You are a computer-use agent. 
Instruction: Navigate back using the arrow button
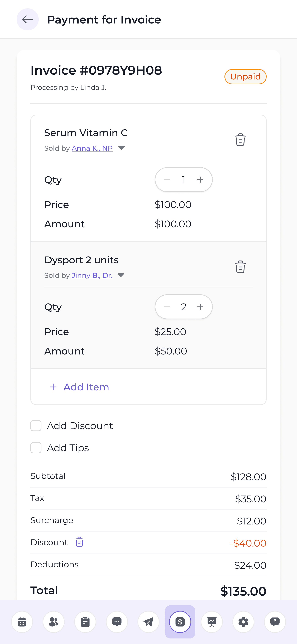[x=27, y=19]
